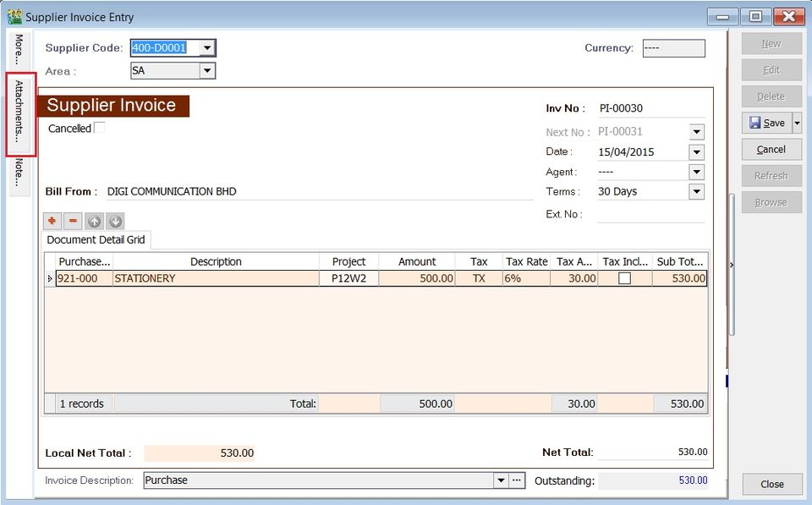812x505 pixels.
Task: Click the Save button
Action: [x=768, y=123]
